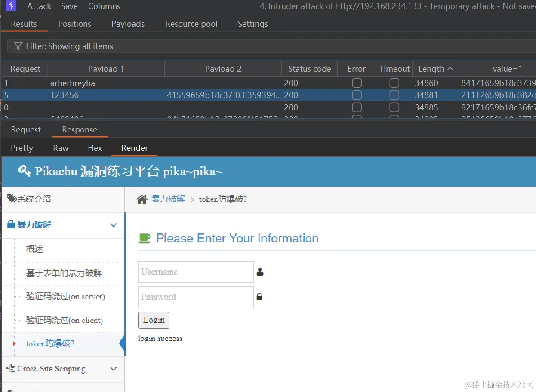Click the Login button
The width and height of the screenshot is (536, 392).
coord(154,320)
